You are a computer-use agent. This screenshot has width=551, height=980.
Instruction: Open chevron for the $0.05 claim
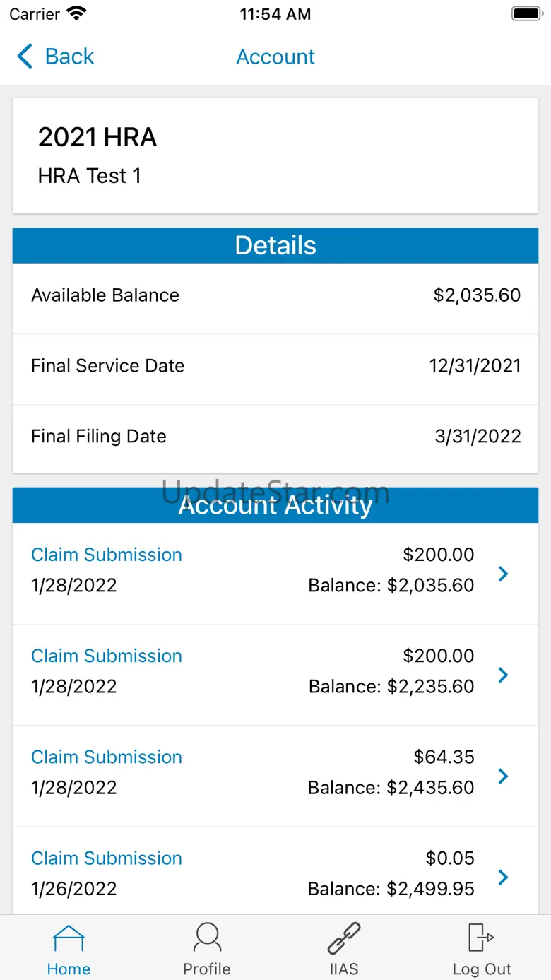pyautogui.click(x=503, y=877)
